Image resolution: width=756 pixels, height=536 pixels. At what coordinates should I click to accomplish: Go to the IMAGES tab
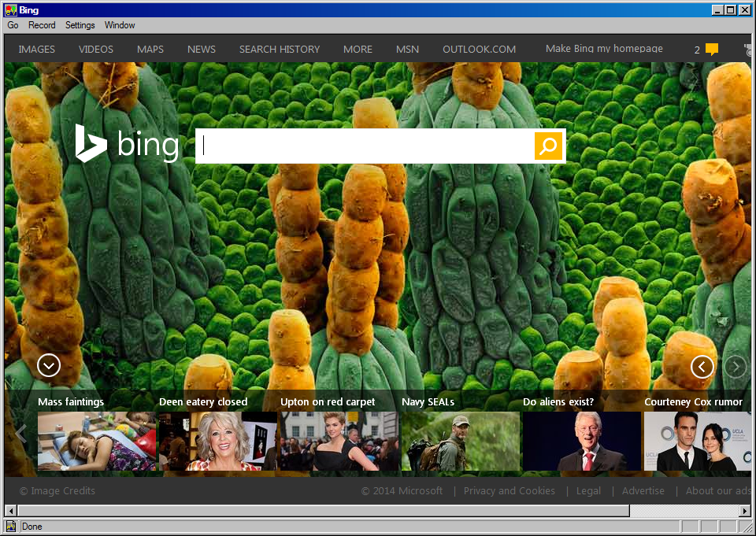coord(37,49)
